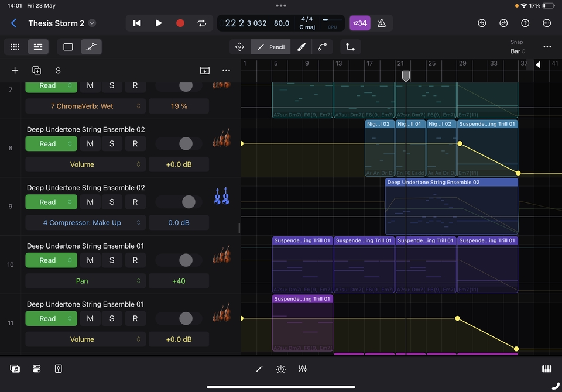
Task: Open the 7 ChromaVerb: Wet parameter dropdown
Action: coord(85,106)
